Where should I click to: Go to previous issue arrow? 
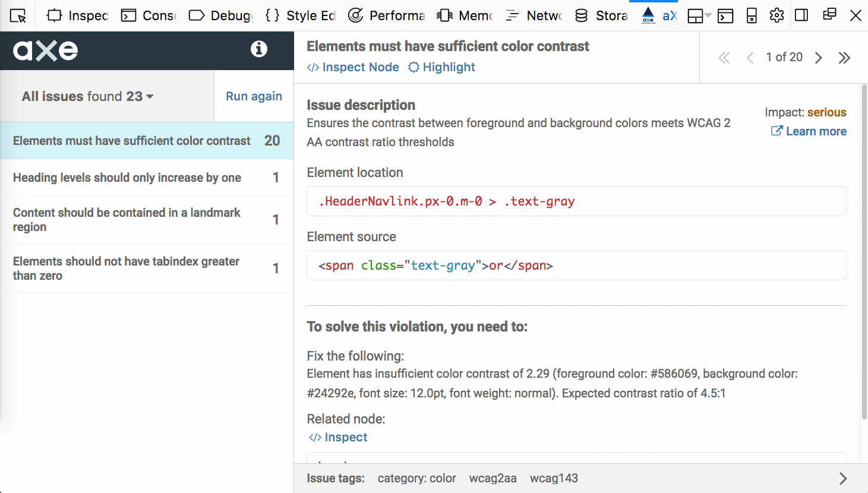tap(750, 58)
